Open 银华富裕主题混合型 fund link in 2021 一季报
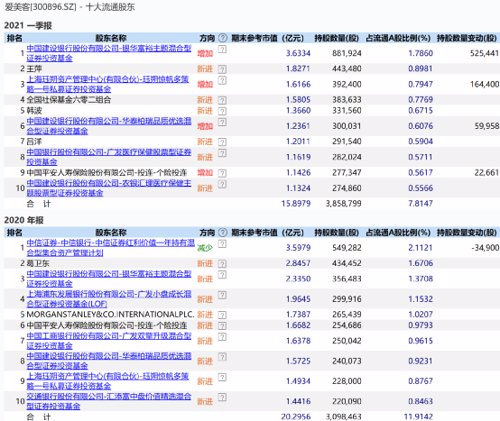 tap(109, 53)
